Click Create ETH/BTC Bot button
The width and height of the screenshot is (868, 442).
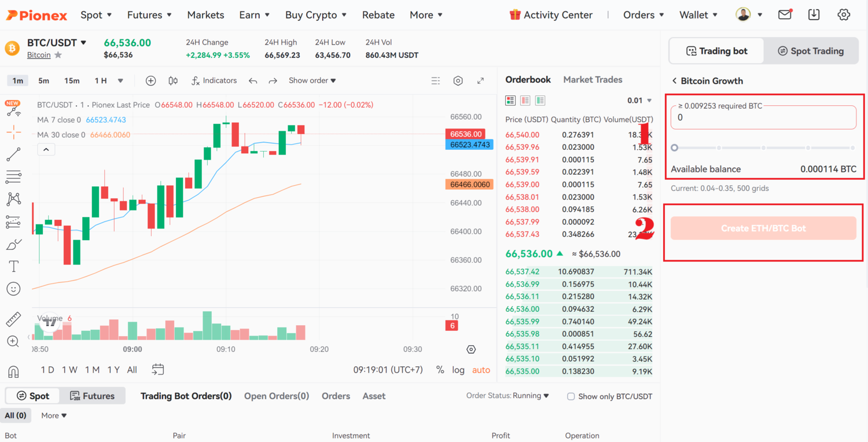(763, 229)
